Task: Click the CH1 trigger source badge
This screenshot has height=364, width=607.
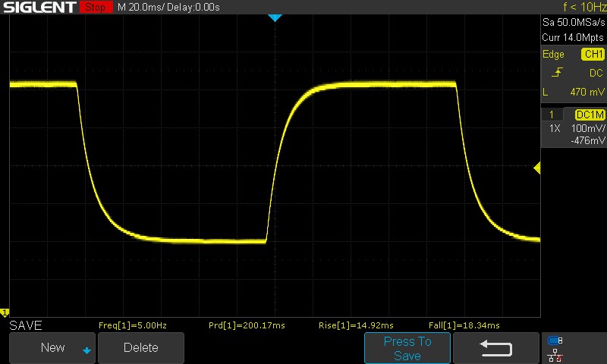Action: (593, 54)
